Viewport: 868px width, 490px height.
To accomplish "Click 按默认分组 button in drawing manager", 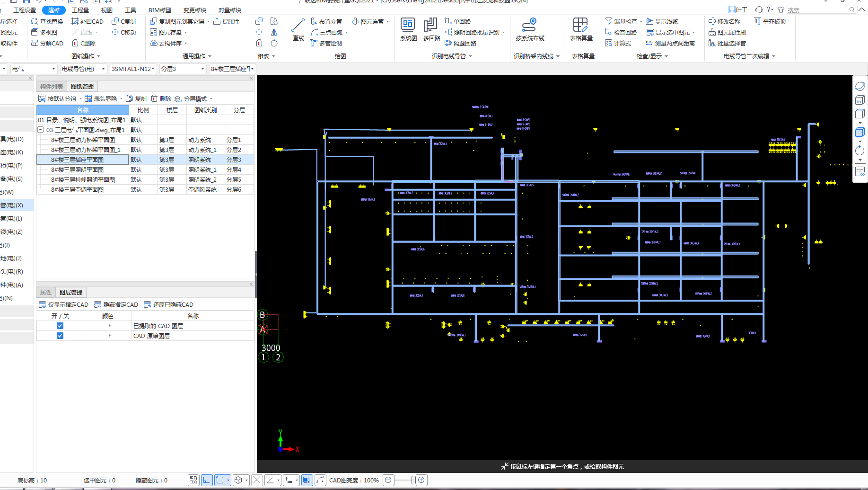I will [x=57, y=98].
